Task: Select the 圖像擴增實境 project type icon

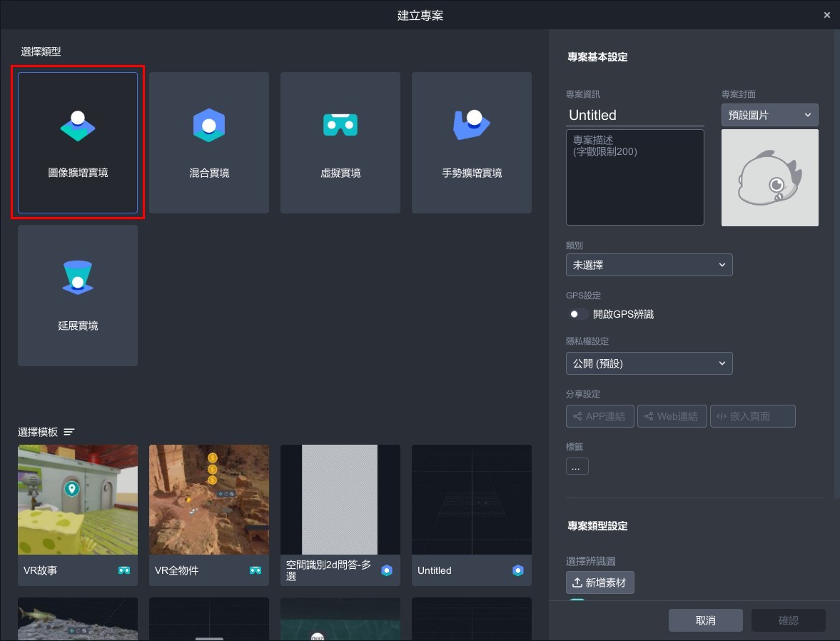Action: 78,126
